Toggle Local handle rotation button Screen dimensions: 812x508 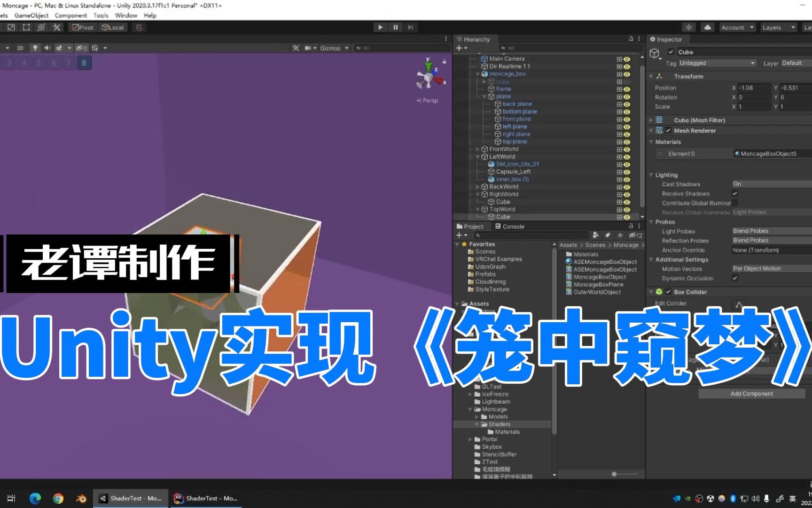113,27
